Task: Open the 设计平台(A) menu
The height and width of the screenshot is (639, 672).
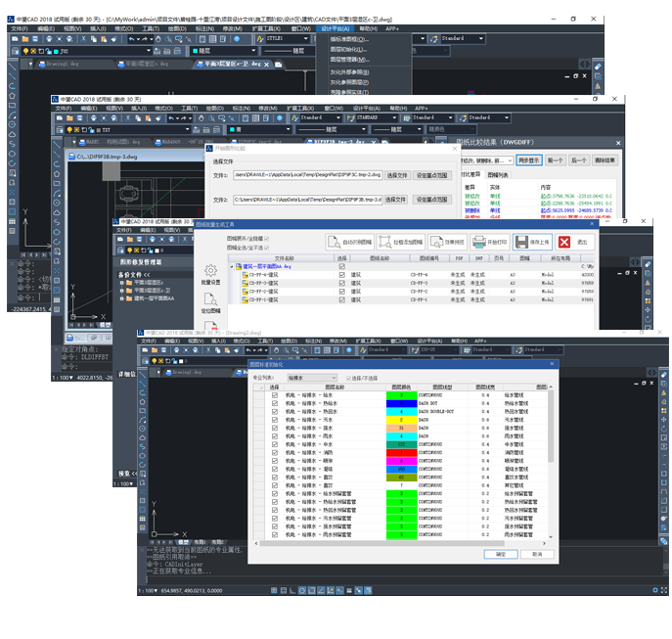Action: click(334, 28)
